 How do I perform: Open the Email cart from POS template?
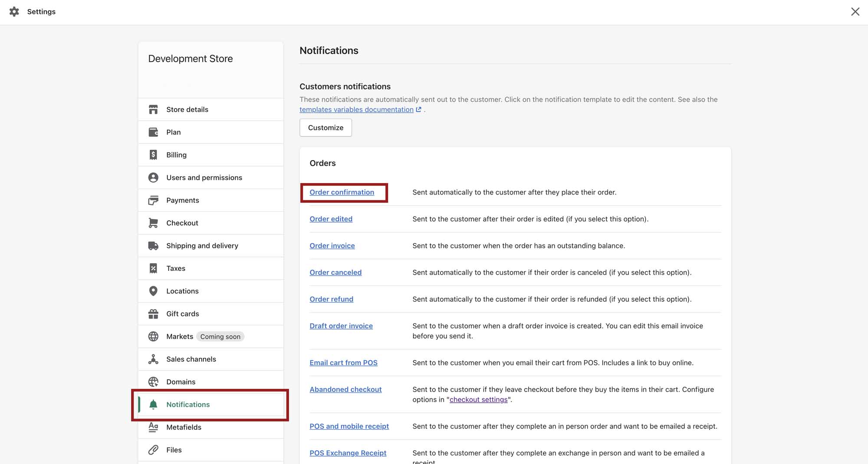coord(343,362)
